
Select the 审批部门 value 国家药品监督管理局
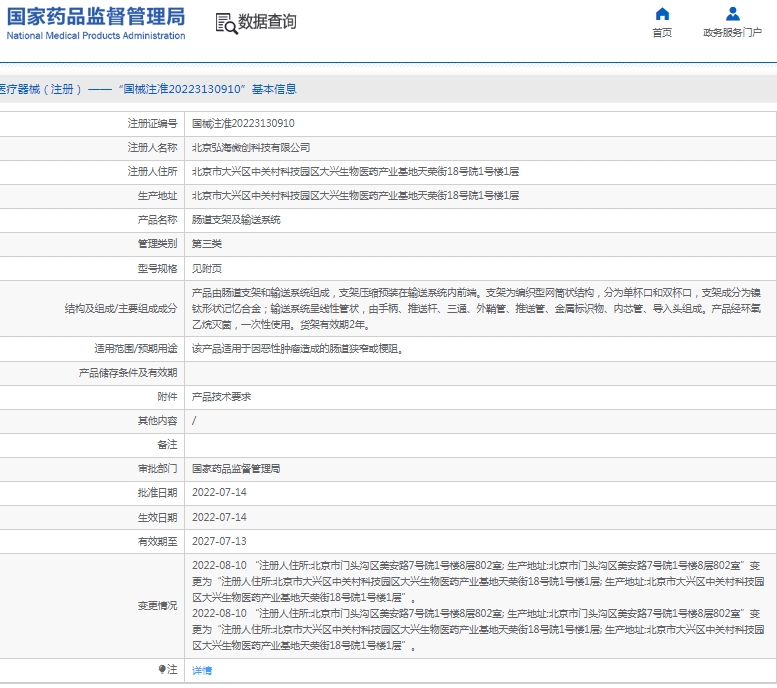(x=236, y=469)
